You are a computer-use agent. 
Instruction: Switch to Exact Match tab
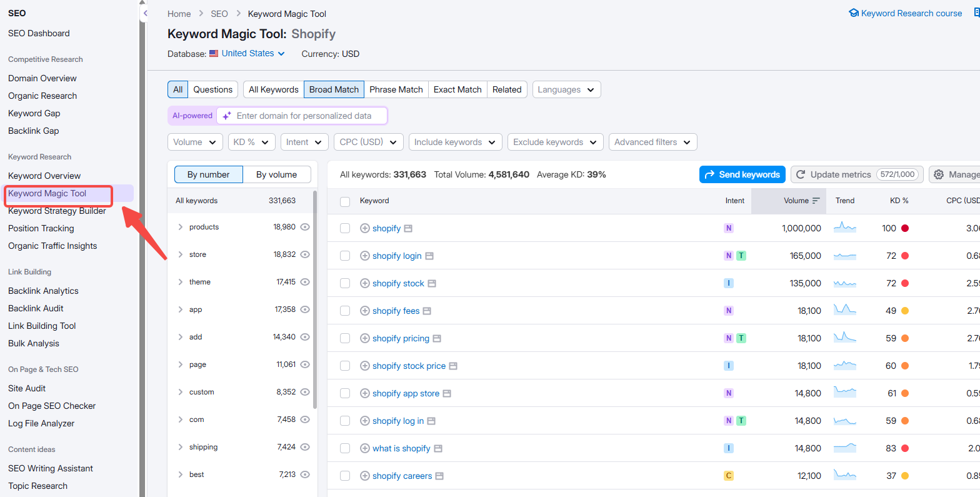coord(457,89)
